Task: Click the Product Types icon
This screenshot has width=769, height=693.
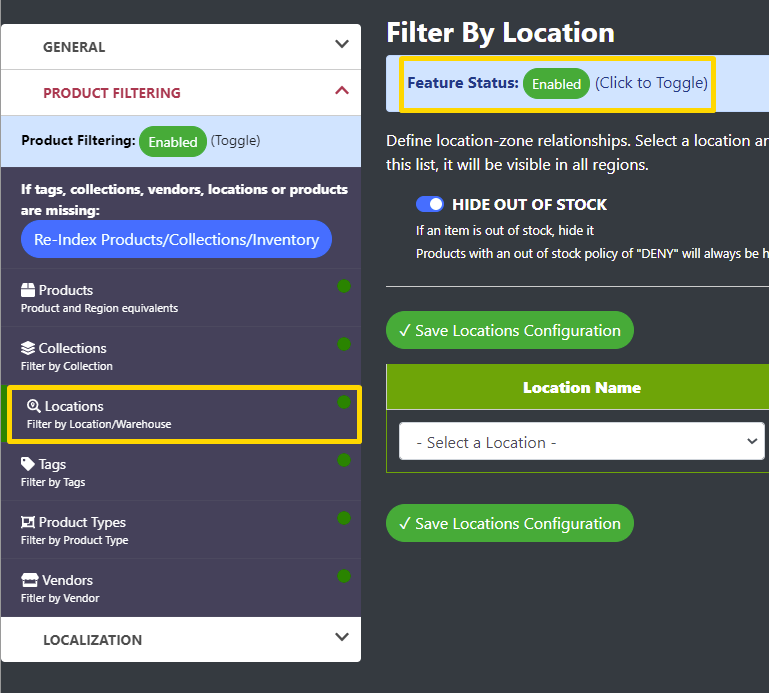Action: coord(28,522)
